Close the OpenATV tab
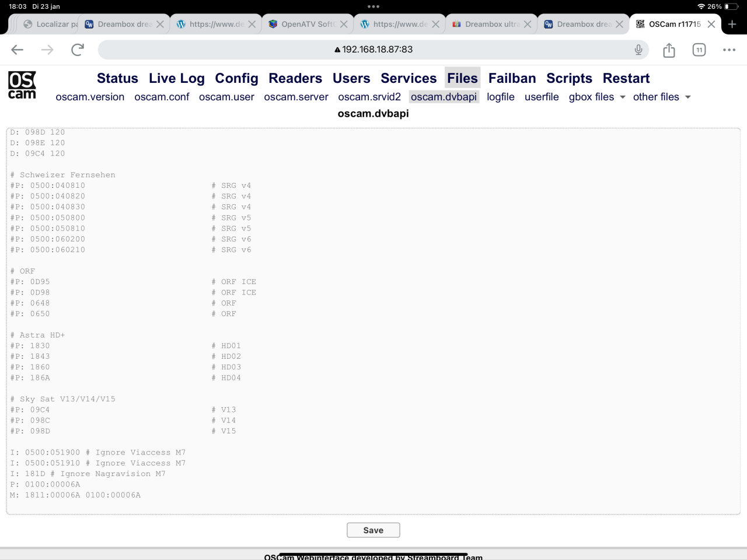 coord(344,24)
